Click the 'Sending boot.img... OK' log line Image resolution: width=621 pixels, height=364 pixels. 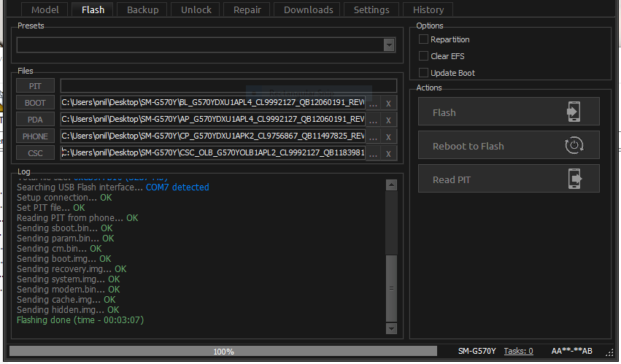[64, 259]
